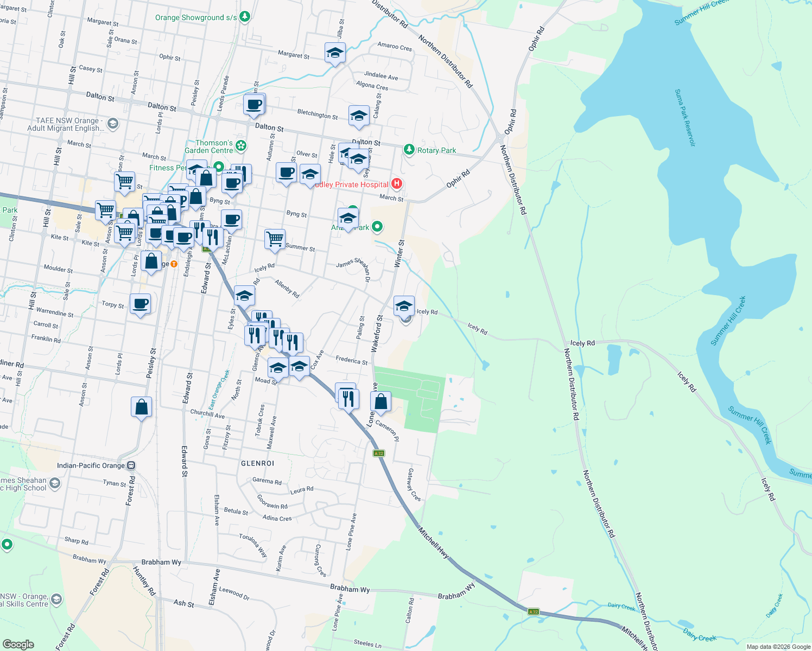This screenshot has height=651, width=812.
Task: Click the school marker on Icely Rd
Action: tap(403, 306)
